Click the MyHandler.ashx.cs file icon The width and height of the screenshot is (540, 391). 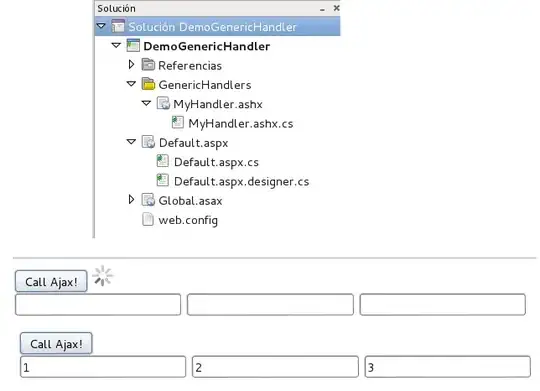pos(178,123)
